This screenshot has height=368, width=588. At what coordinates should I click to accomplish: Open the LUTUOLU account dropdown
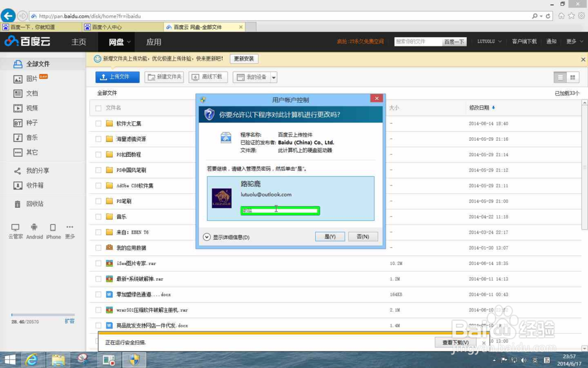click(489, 41)
